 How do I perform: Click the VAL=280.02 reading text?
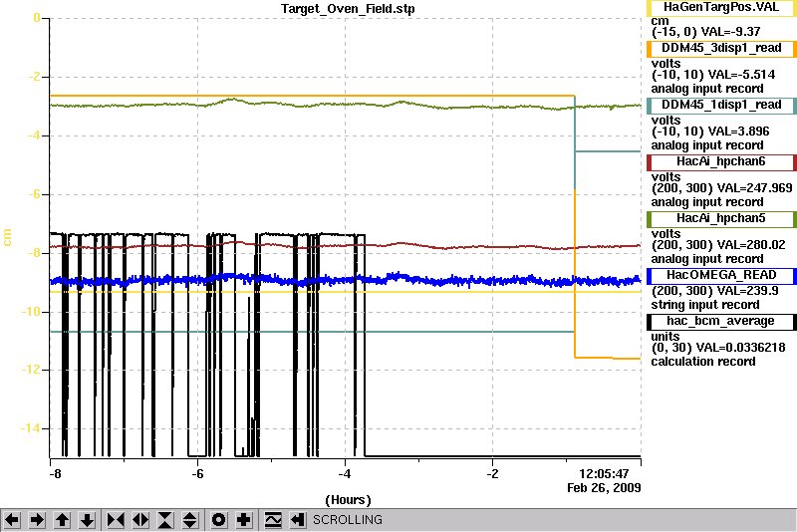pyautogui.click(x=751, y=245)
